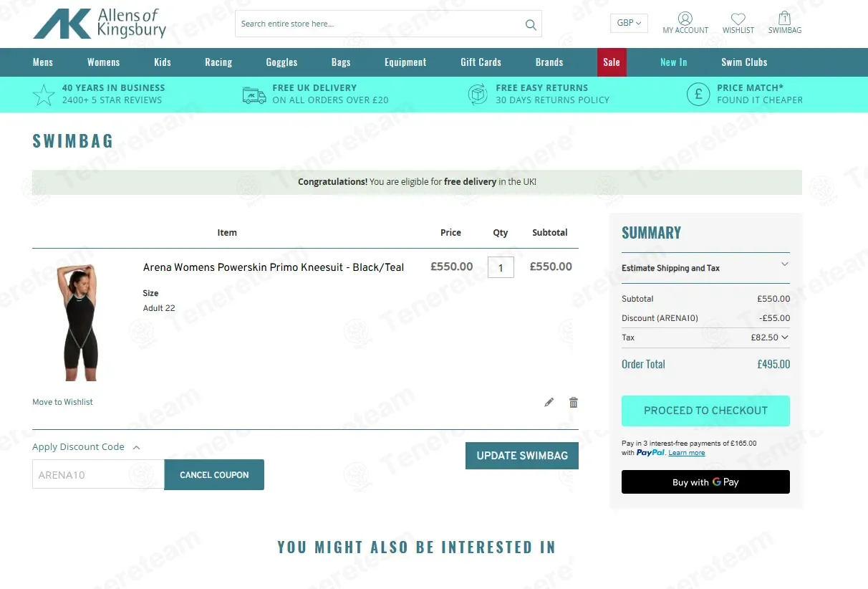Open the Mens menu
This screenshot has height=589, width=868.
click(43, 62)
